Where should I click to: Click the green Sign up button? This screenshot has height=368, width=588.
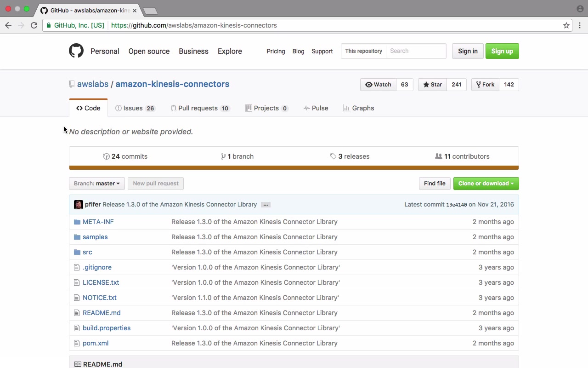click(502, 51)
